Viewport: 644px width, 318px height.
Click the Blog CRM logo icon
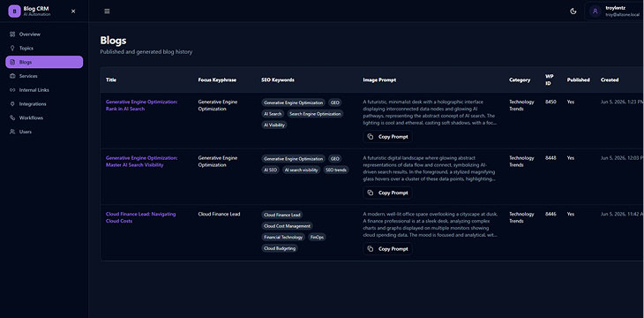click(x=14, y=11)
